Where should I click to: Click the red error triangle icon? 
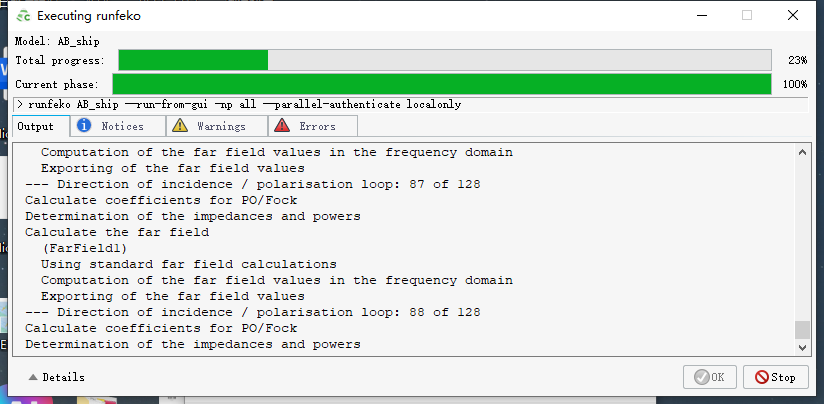pyautogui.click(x=282, y=126)
